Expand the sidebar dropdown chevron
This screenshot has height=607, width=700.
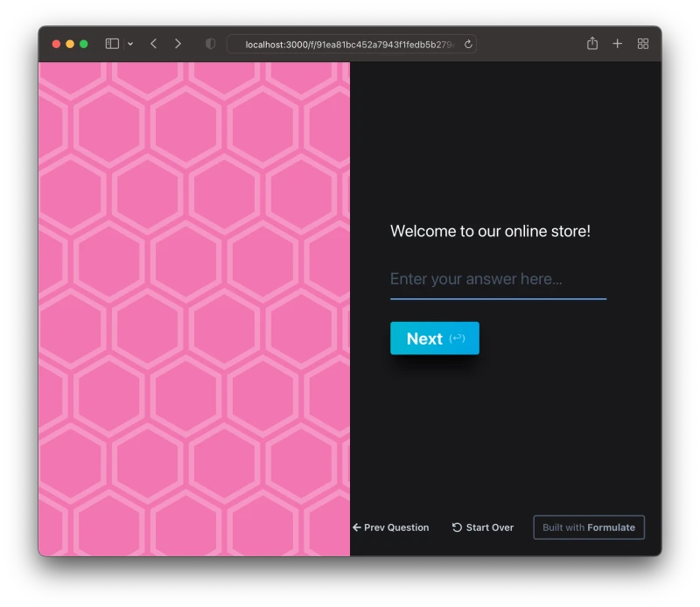[x=130, y=44]
